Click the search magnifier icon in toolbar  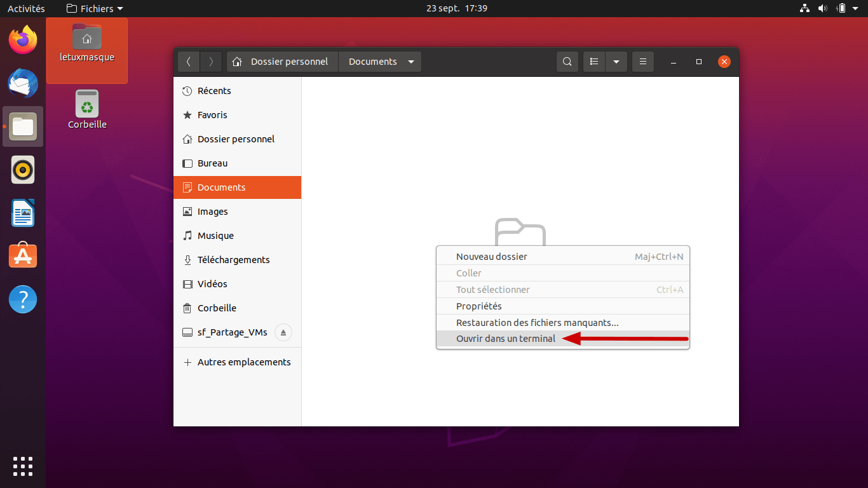(x=567, y=62)
